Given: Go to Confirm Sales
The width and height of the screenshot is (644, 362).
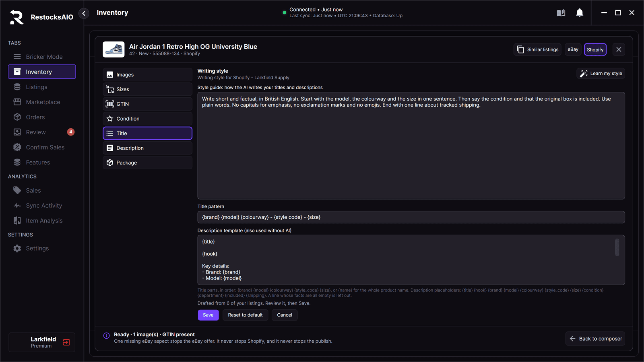Looking at the screenshot, I should pyautogui.click(x=42, y=147).
